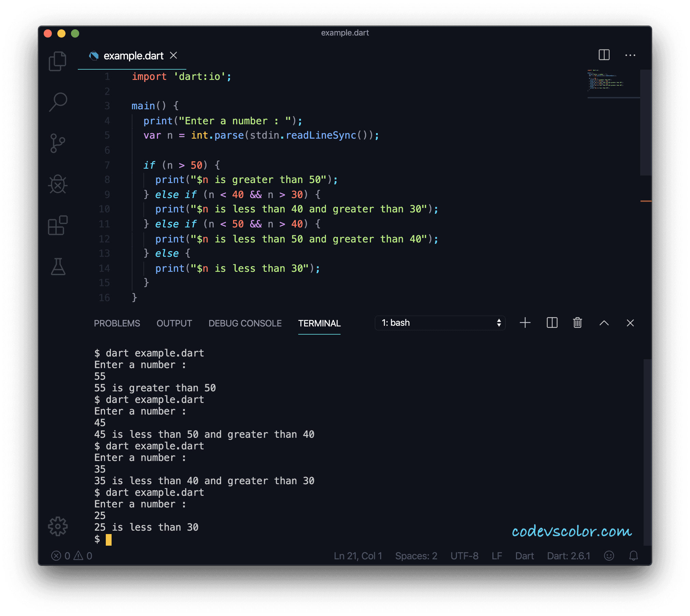
Task: Click main() function declaration
Action: (155, 106)
